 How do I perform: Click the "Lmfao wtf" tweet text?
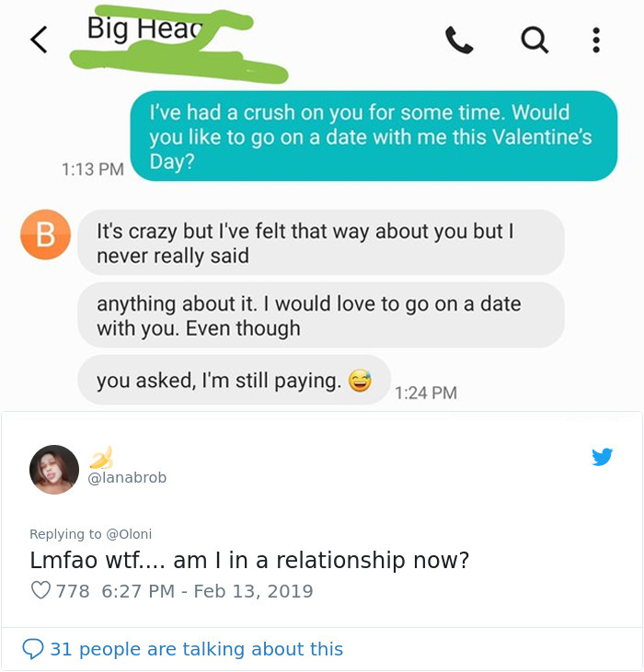(x=251, y=560)
